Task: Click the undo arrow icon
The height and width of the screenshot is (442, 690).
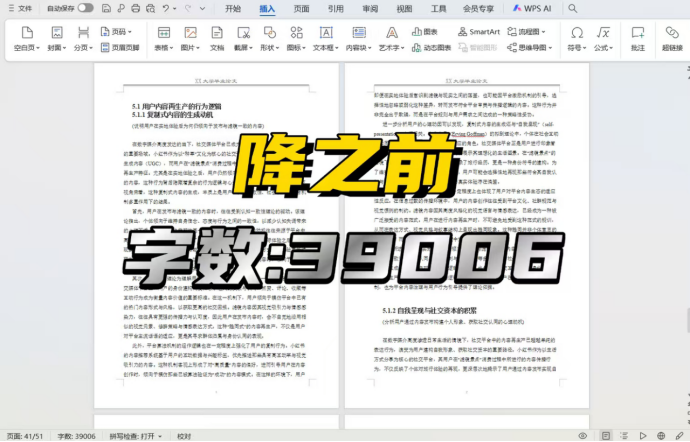Action: click(x=165, y=8)
